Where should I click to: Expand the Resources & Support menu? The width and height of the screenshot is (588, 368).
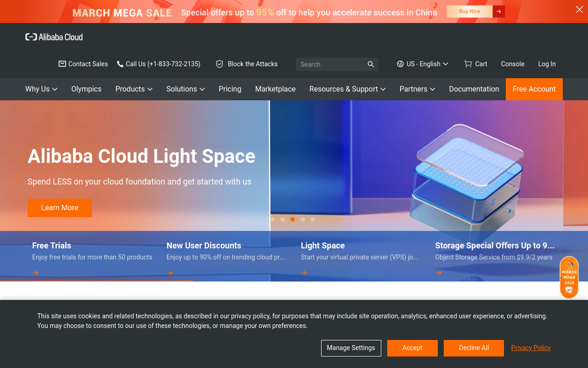click(348, 89)
